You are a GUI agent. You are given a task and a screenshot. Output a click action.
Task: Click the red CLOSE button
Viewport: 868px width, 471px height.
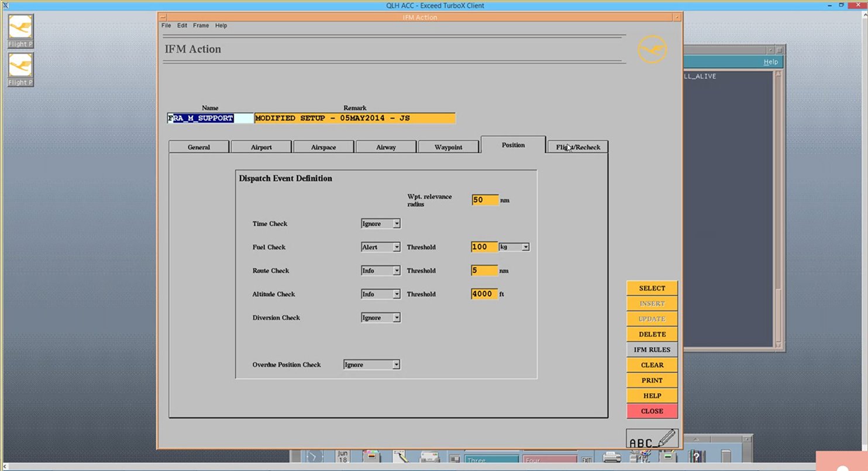[652, 411]
